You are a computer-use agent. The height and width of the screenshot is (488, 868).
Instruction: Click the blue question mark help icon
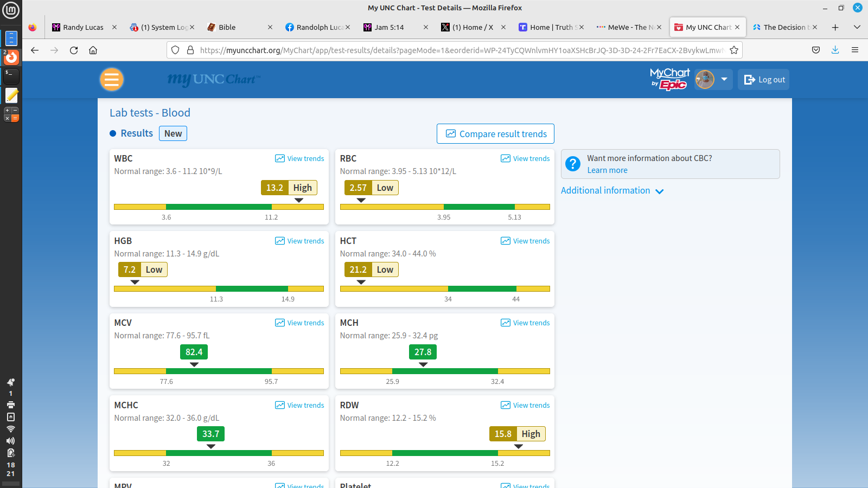click(x=573, y=164)
